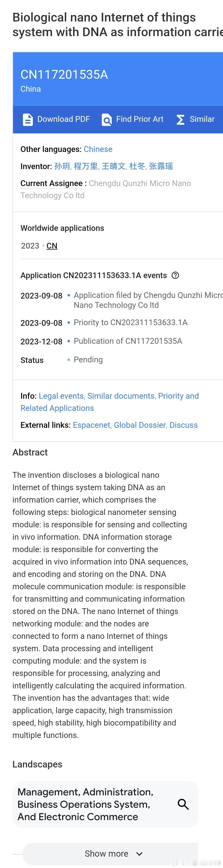Click the Similar sigma icon
Screen dimensions: 223x868
click(180, 120)
